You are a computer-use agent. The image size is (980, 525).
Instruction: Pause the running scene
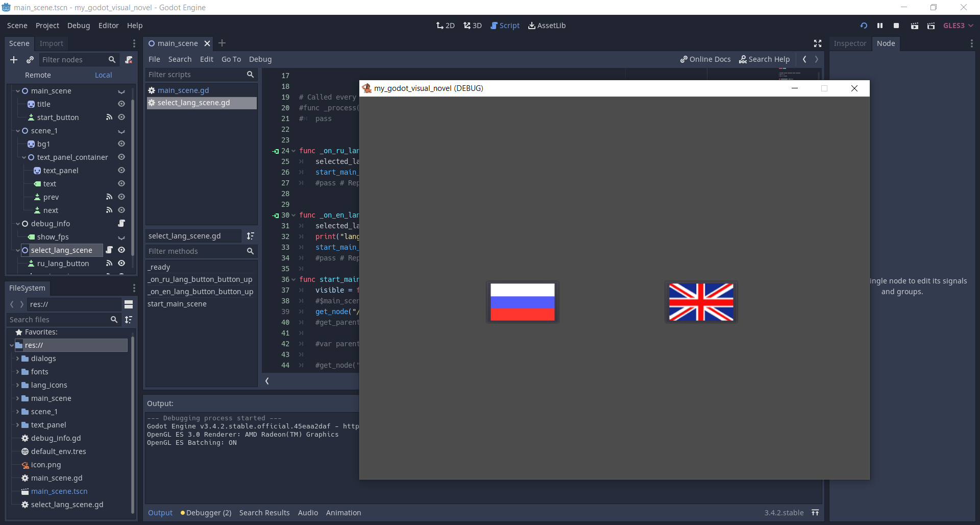[x=880, y=26]
